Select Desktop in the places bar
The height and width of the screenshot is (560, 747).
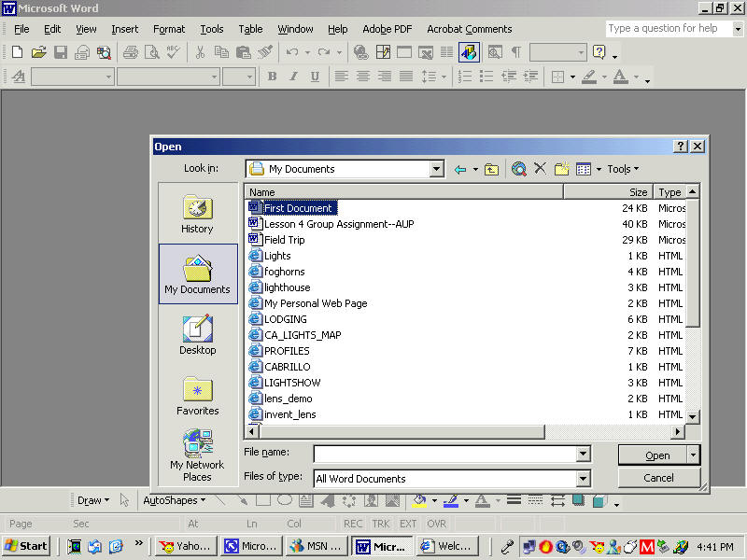tap(197, 335)
